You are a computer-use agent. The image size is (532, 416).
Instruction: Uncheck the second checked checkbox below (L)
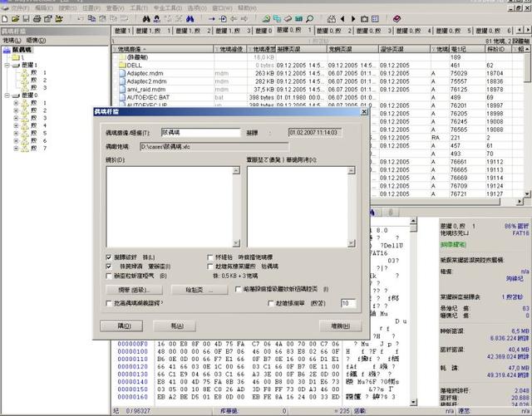(109, 267)
